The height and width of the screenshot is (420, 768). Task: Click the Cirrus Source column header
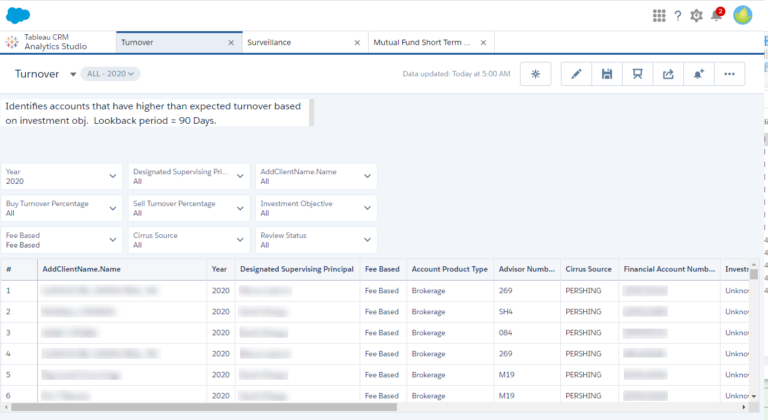coord(589,269)
